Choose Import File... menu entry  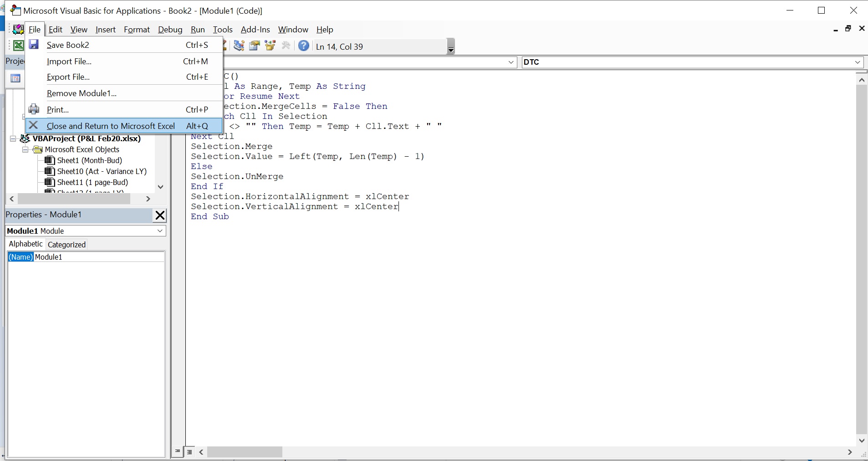point(124,61)
